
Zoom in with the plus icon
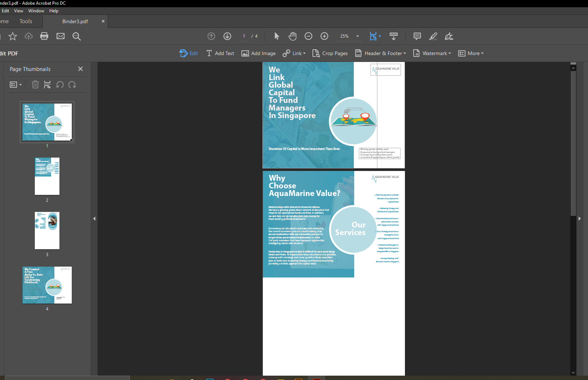click(x=324, y=36)
